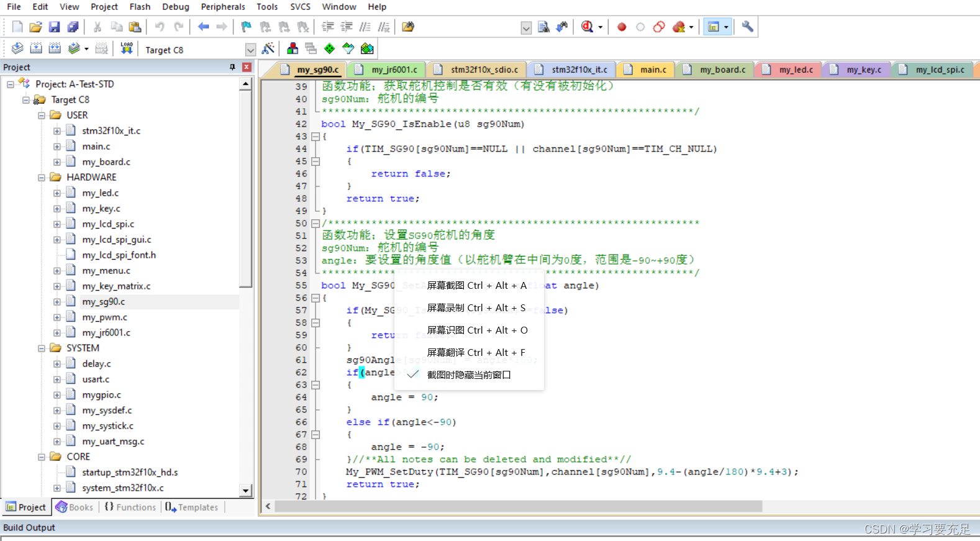Download code to flash with LOAD icon
The height and width of the screenshot is (541, 980).
(127, 48)
